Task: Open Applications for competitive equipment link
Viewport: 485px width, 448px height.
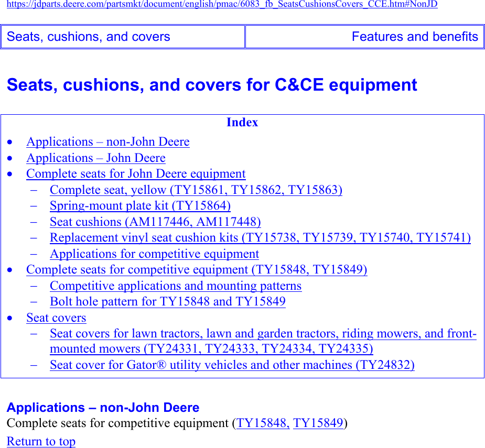Action: (x=154, y=254)
